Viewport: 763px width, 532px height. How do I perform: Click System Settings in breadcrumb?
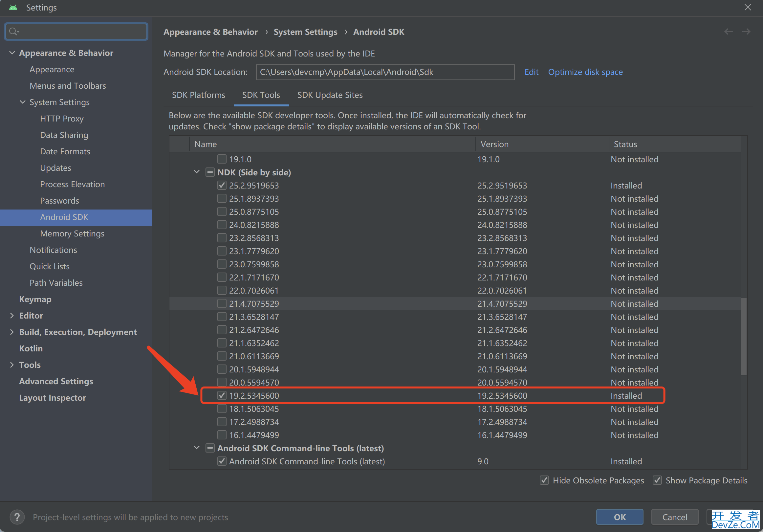(305, 32)
